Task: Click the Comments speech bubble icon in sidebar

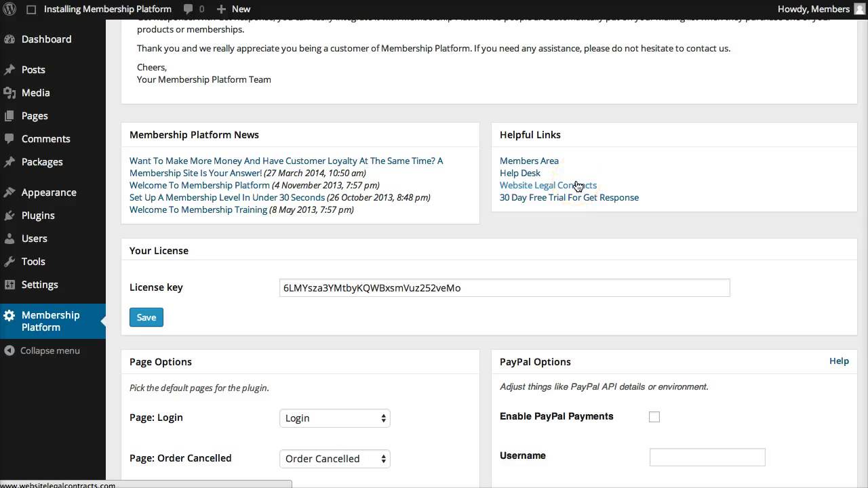Action: (9, 139)
